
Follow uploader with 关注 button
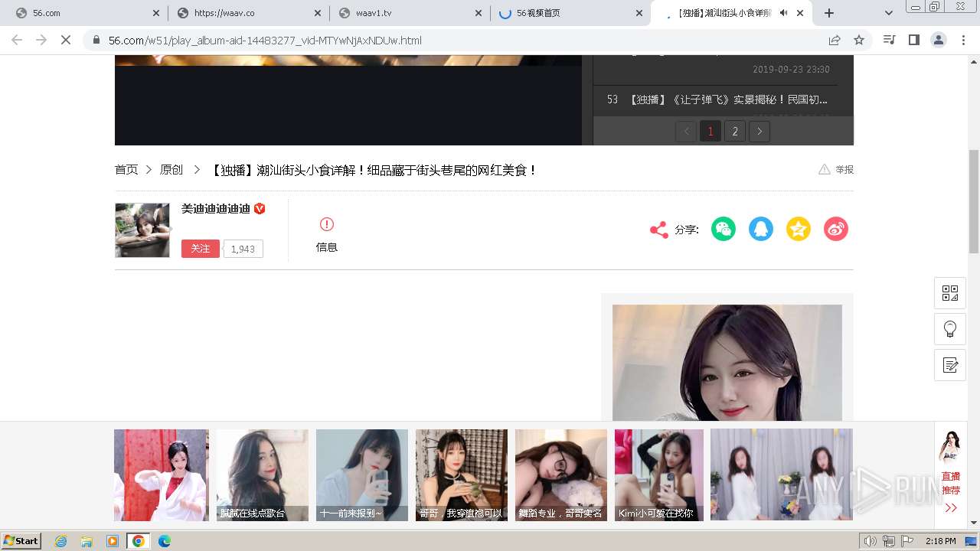point(201,249)
